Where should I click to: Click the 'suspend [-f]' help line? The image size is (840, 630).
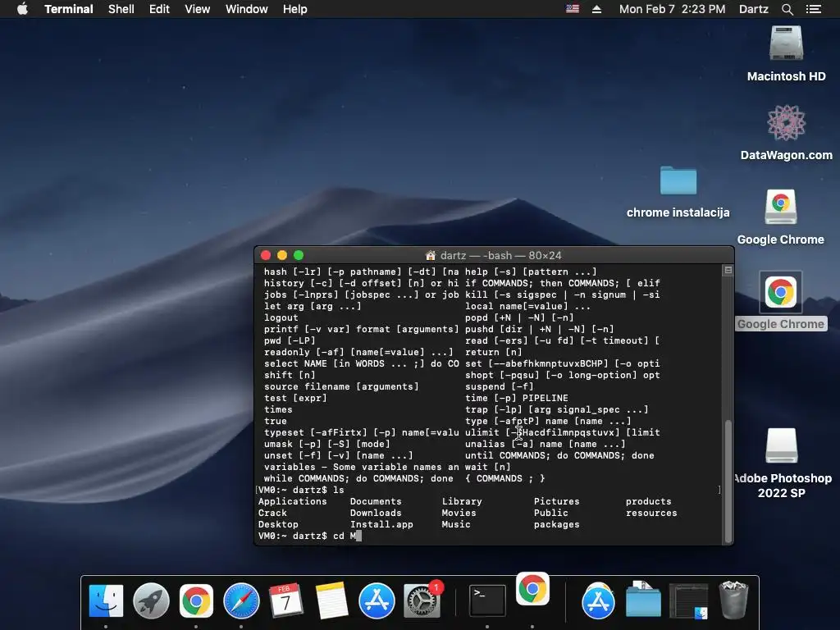tap(500, 387)
